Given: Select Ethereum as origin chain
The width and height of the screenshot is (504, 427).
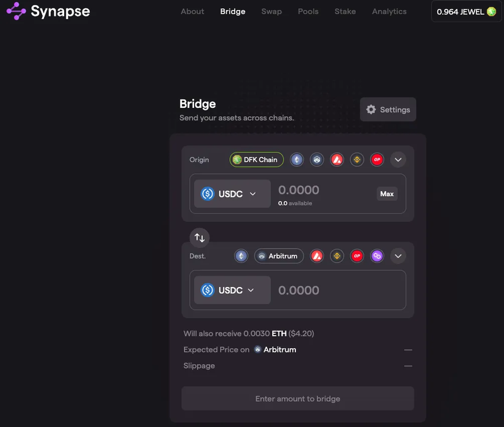Looking at the screenshot, I should [x=297, y=160].
